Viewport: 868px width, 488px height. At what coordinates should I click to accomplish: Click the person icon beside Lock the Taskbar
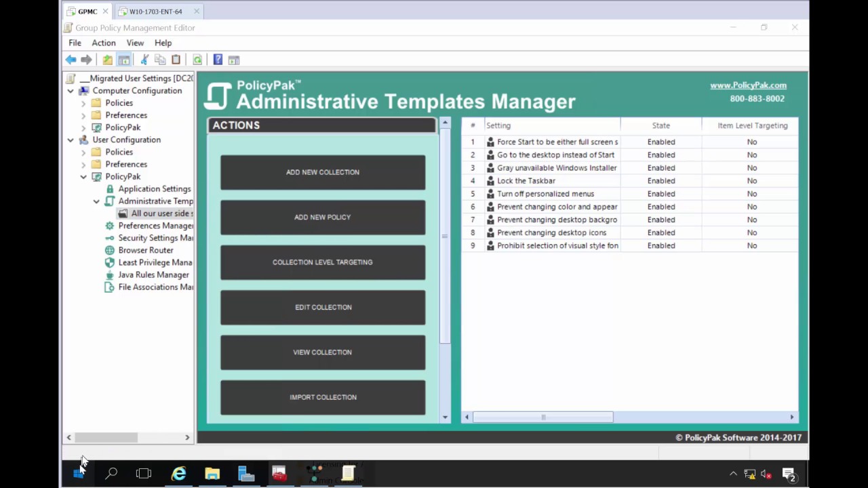(x=490, y=181)
